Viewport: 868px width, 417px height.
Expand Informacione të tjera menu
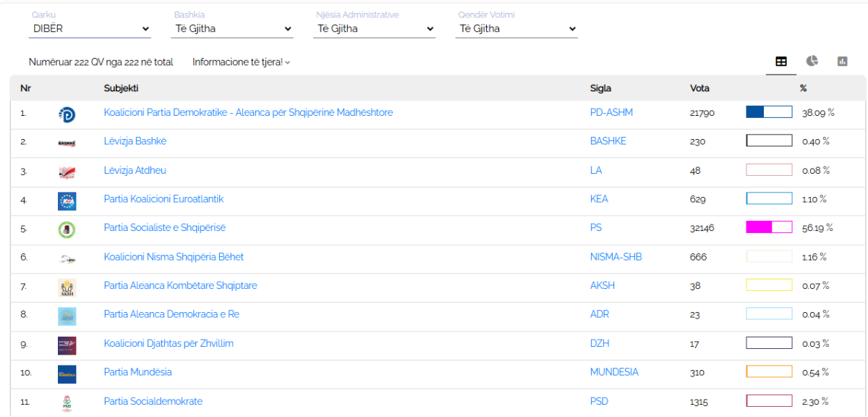[241, 62]
